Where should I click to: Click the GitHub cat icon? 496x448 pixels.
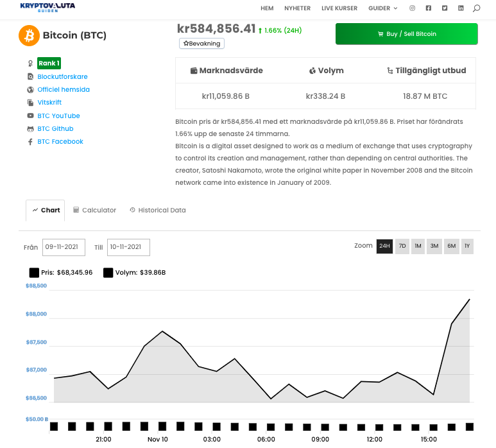pos(30,129)
